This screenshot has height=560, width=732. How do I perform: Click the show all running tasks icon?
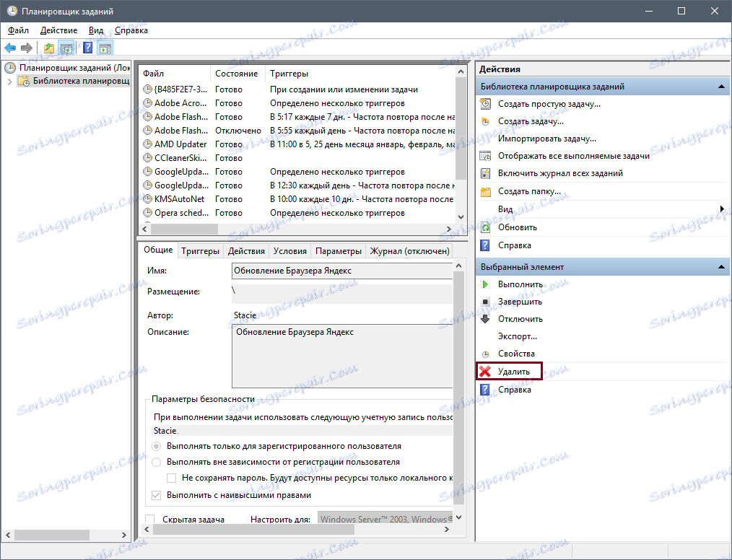tap(486, 156)
